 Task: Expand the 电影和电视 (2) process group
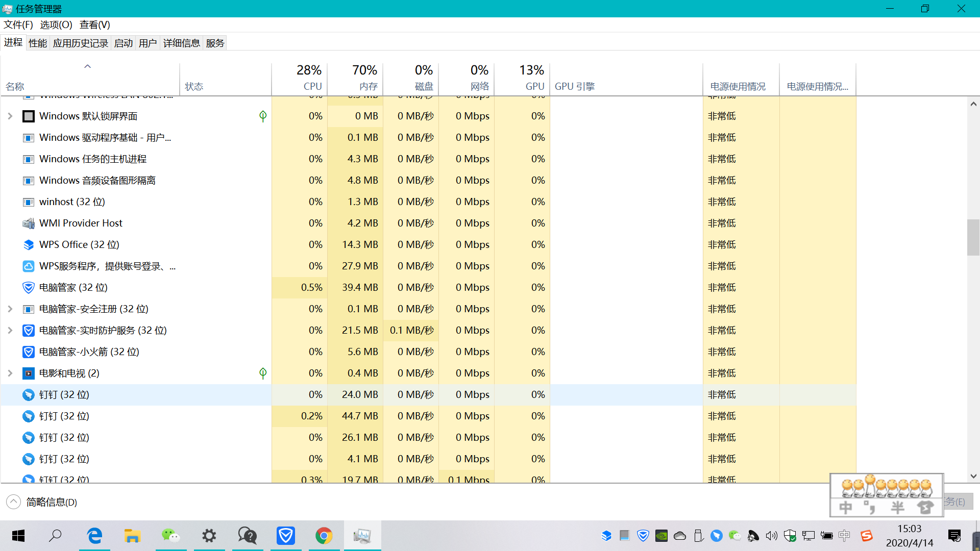click(x=10, y=373)
